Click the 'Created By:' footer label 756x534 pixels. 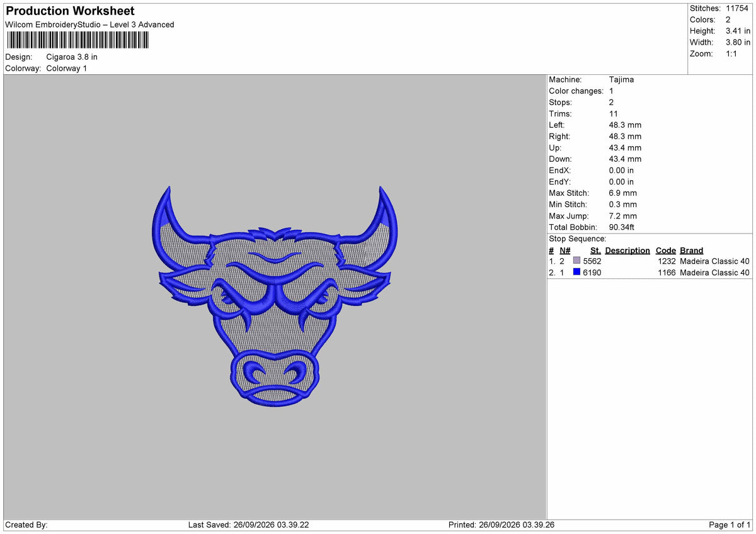(x=26, y=525)
